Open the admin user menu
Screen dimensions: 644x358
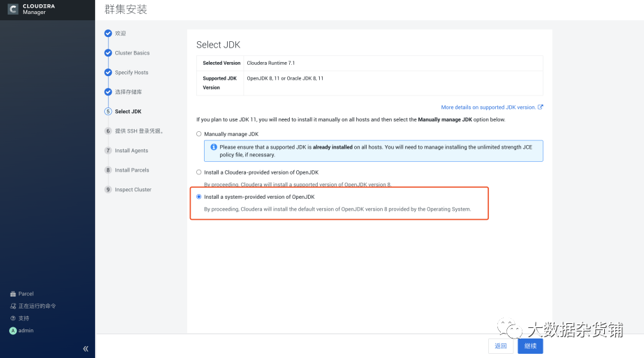(x=26, y=331)
